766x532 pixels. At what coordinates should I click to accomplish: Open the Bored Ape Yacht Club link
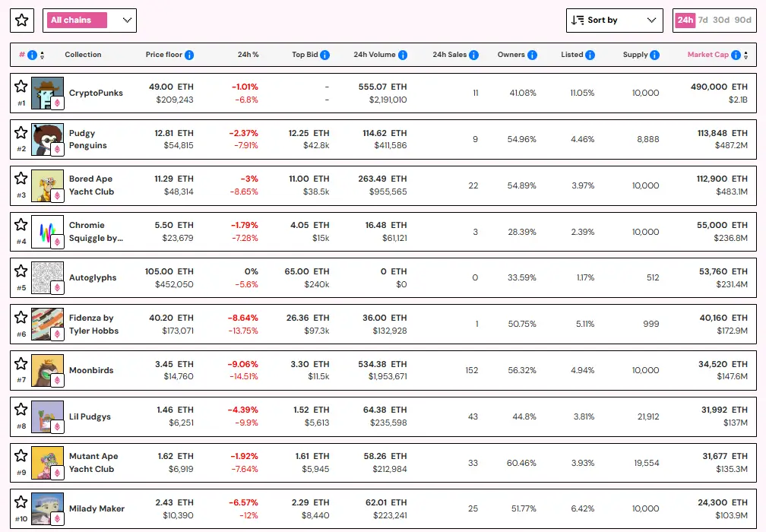coord(91,185)
